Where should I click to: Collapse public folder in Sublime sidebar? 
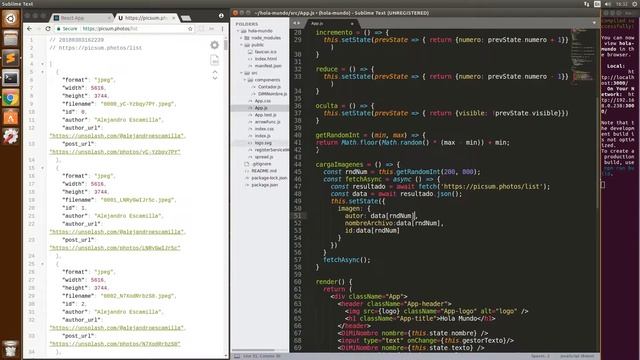[x=242, y=45]
